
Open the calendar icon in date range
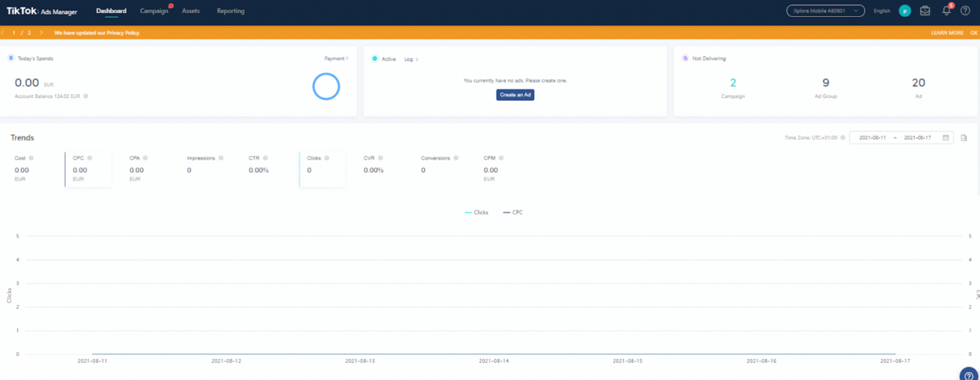[x=946, y=138]
